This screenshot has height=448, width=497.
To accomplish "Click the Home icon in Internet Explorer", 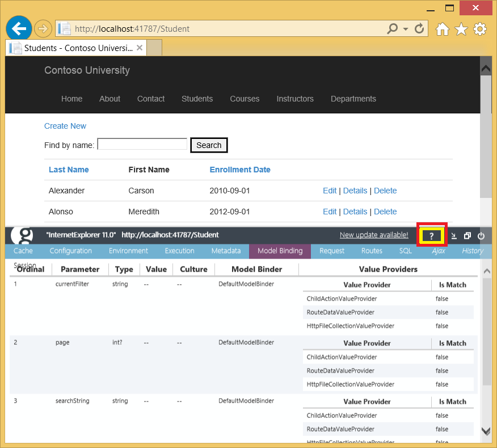I will point(442,29).
